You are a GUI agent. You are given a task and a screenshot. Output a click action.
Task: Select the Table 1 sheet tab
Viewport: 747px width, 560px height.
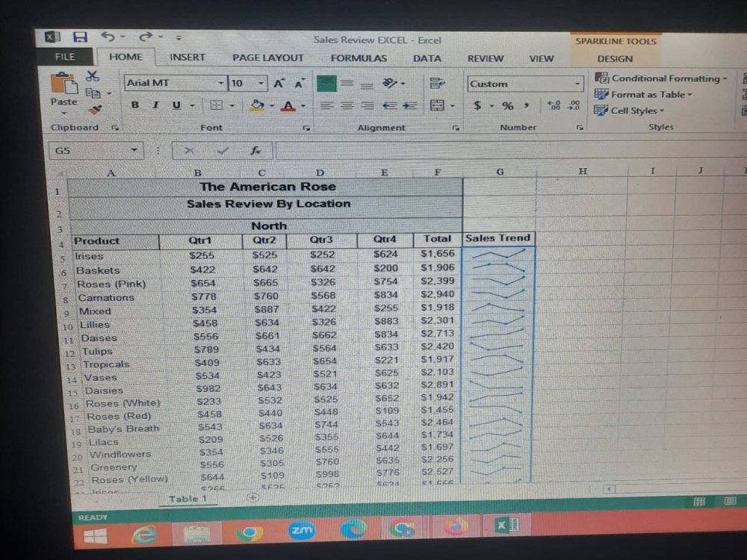pyautogui.click(x=187, y=499)
